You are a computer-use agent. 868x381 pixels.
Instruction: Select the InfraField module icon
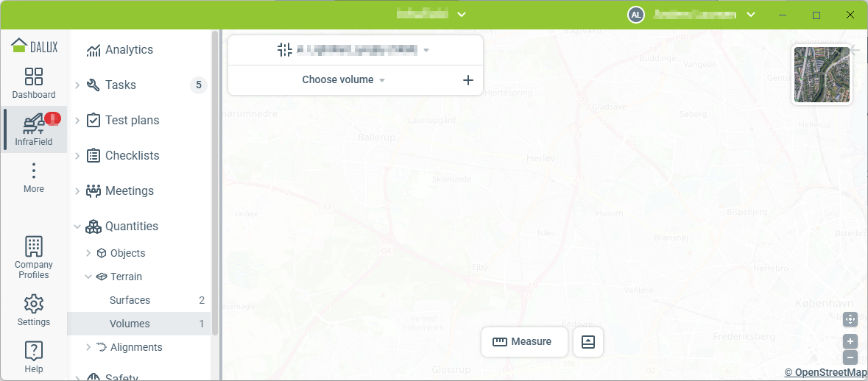coord(34,129)
